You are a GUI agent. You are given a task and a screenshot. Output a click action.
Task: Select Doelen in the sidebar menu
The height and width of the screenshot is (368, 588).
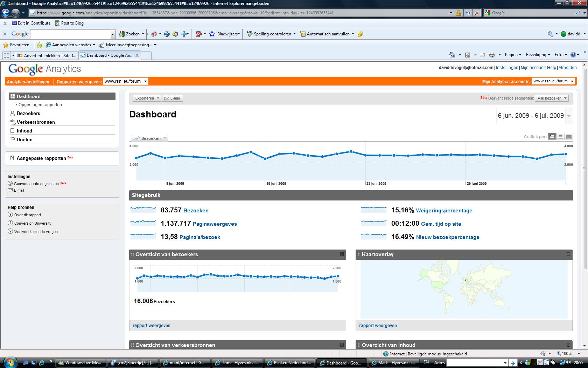point(24,139)
